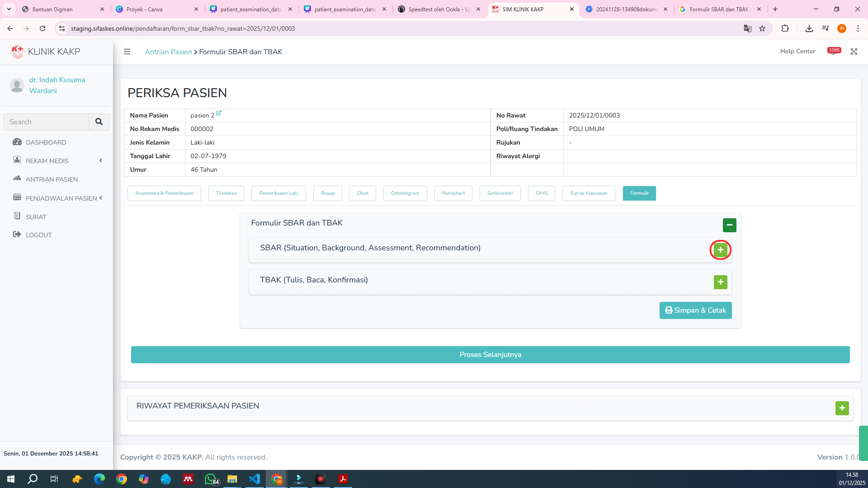Open patient detail external link icon
The width and height of the screenshot is (868, 488).
(219, 113)
